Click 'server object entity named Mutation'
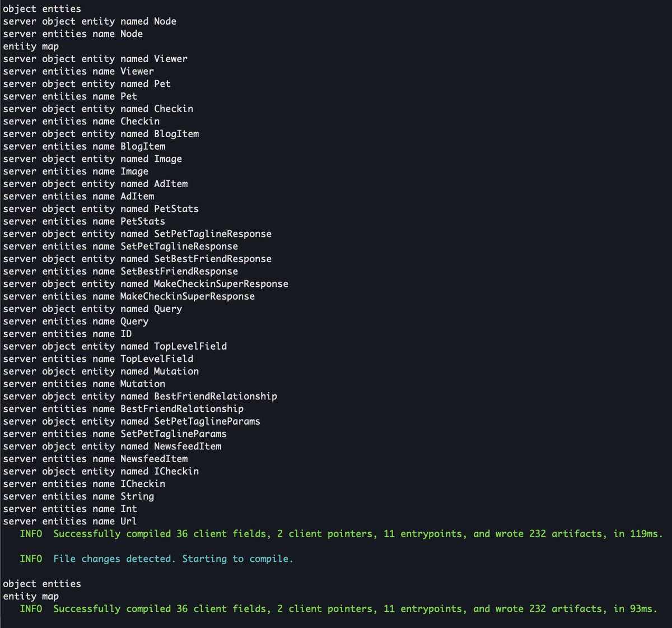The width and height of the screenshot is (672, 628). [101, 371]
